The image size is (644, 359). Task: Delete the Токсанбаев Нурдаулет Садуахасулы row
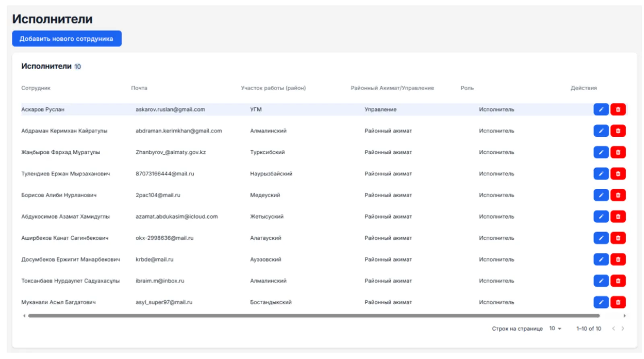618,281
